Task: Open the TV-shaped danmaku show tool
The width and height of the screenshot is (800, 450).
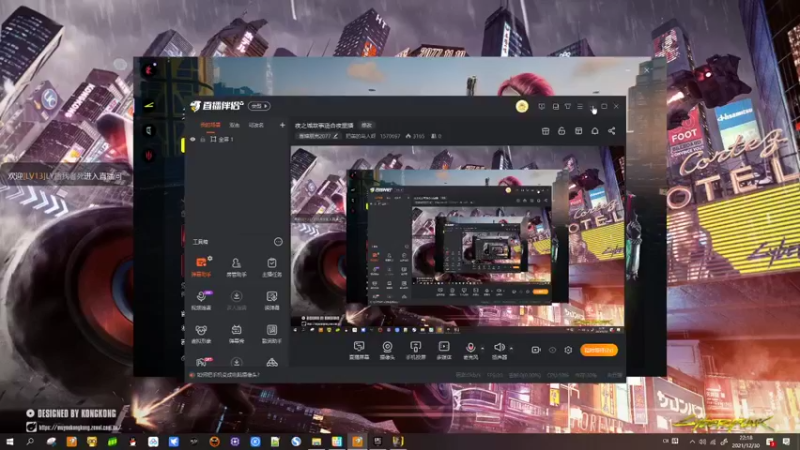Action: coord(236,334)
